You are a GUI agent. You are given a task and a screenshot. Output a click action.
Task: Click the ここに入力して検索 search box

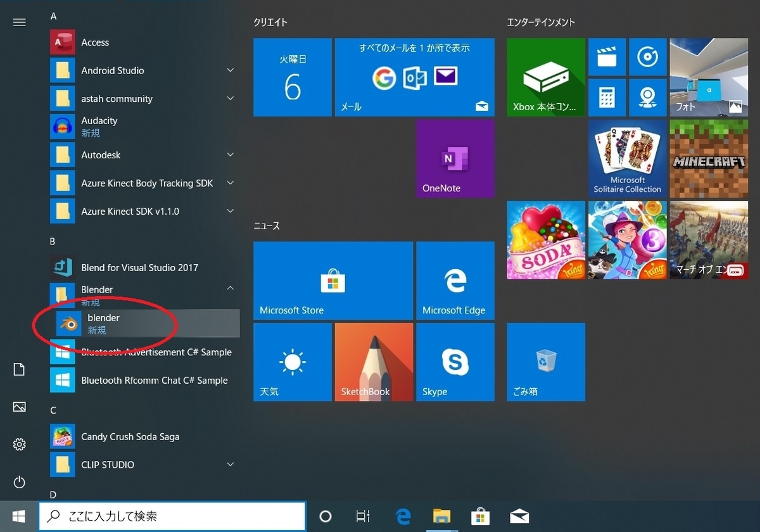(x=172, y=516)
